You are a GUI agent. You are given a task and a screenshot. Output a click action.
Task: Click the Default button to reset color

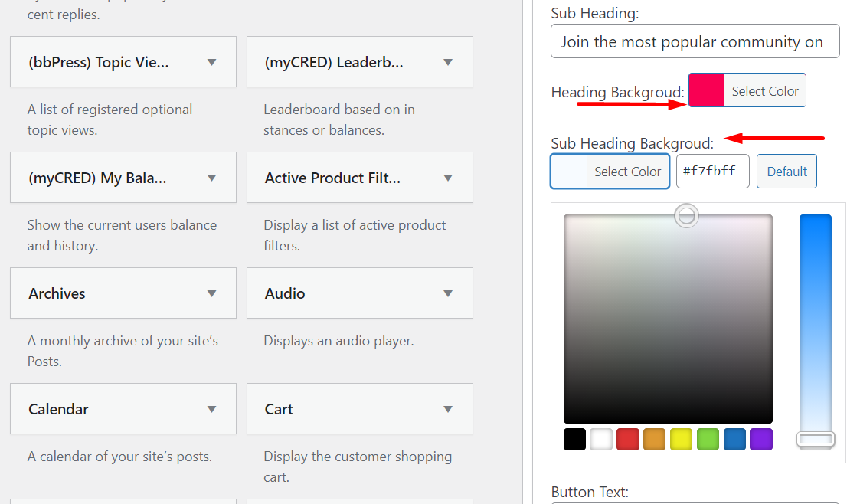point(786,171)
